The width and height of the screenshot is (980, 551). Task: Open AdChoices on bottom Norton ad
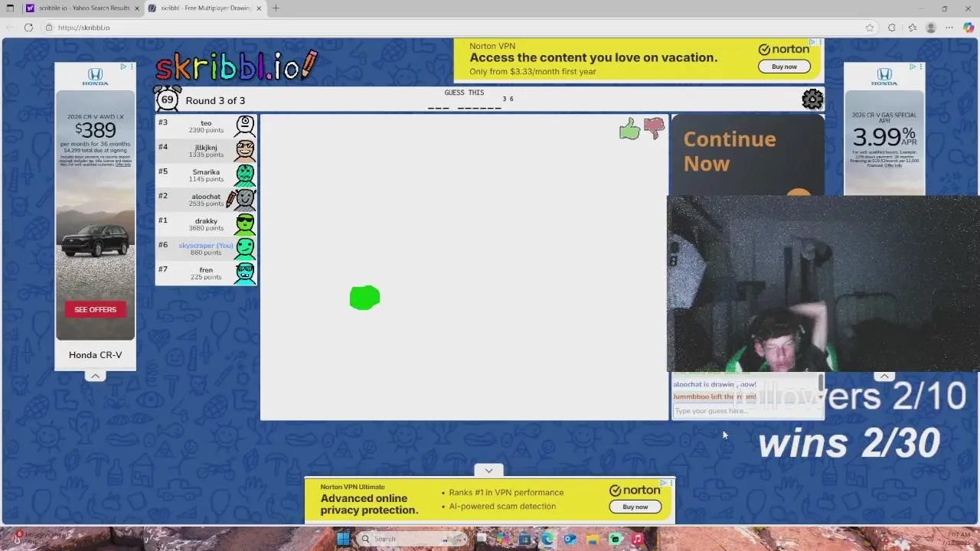pyautogui.click(x=663, y=483)
